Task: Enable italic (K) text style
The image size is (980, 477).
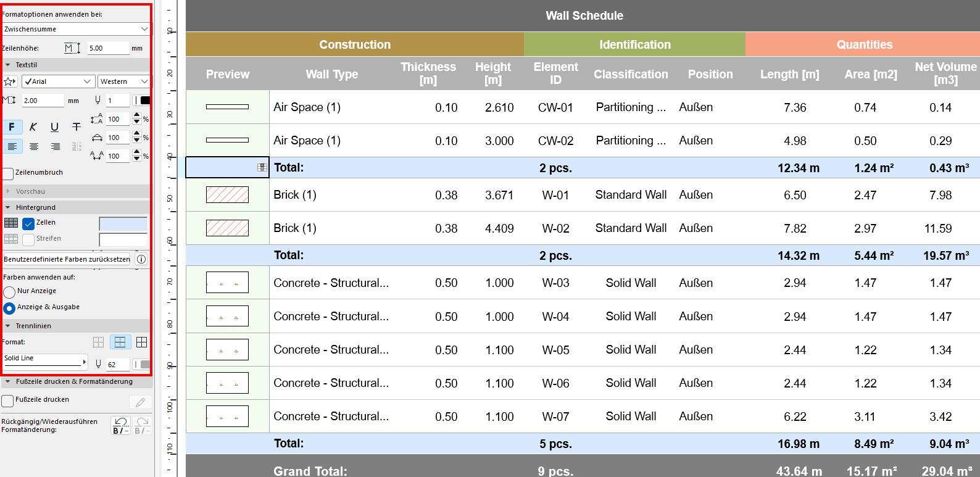Action: tap(33, 127)
